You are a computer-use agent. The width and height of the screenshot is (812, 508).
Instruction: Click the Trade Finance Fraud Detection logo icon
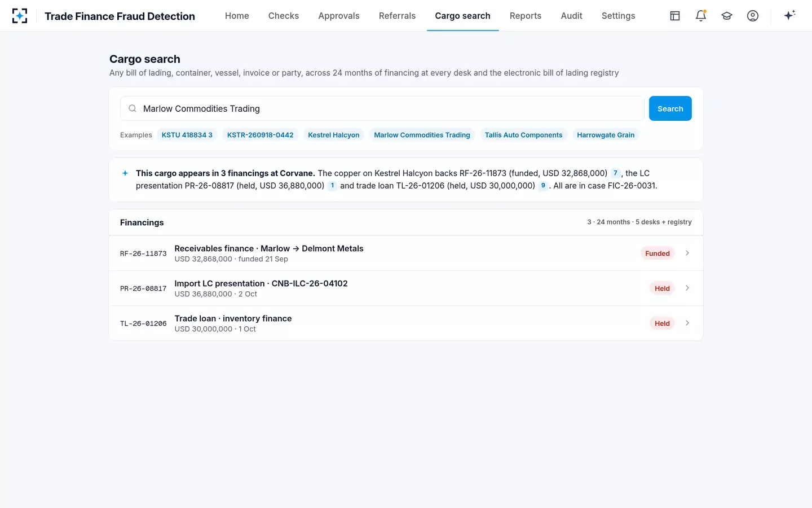20,16
